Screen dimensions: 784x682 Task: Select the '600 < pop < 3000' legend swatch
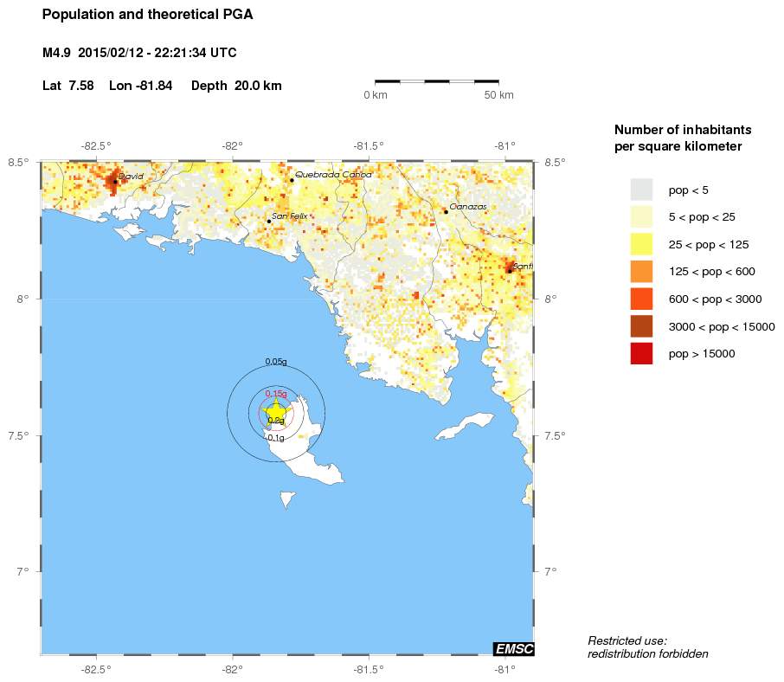[x=641, y=299]
